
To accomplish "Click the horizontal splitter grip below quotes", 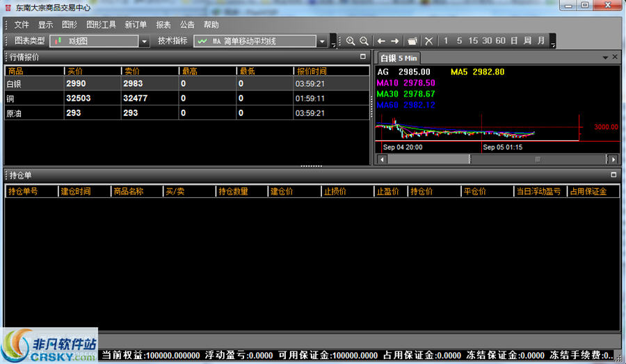I will pyautogui.click(x=312, y=166).
